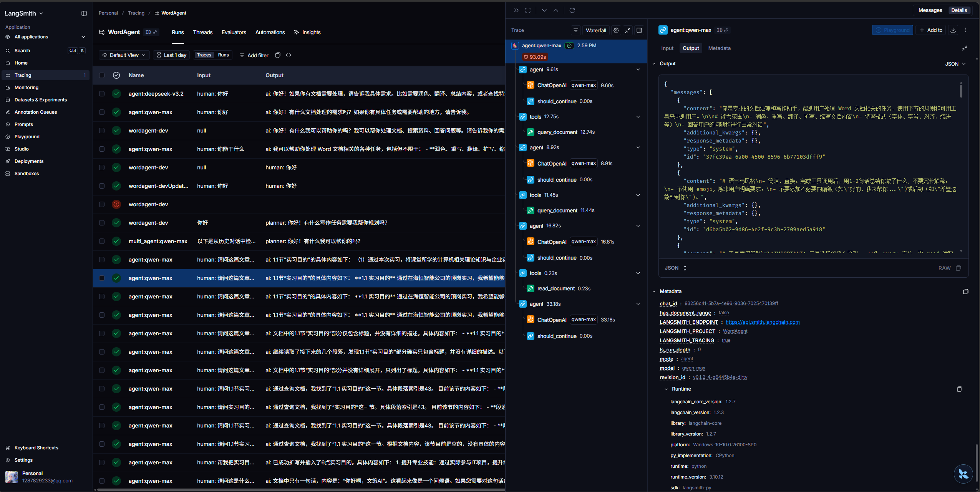This screenshot has height=492, width=980.
Task: Check the agent:deepseek-v3.2 row checkbox
Action: (x=102, y=94)
